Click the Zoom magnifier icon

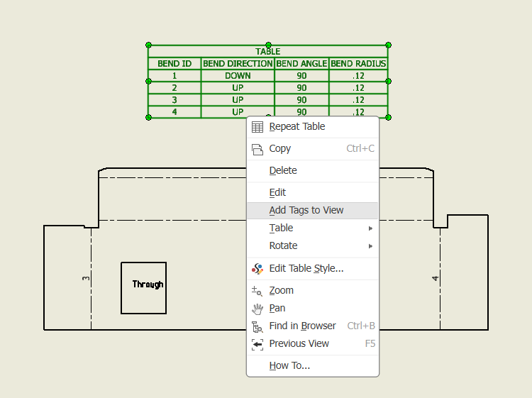click(257, 291)
